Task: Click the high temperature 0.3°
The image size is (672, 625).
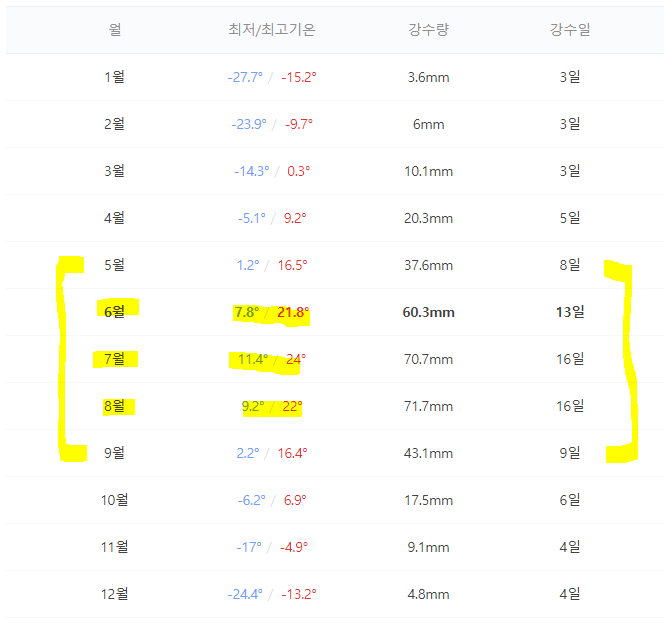Action: (x=299, y=171)
